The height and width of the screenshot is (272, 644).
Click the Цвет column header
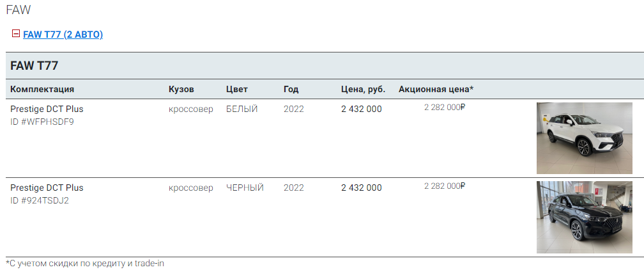click(x=237, y=90)
